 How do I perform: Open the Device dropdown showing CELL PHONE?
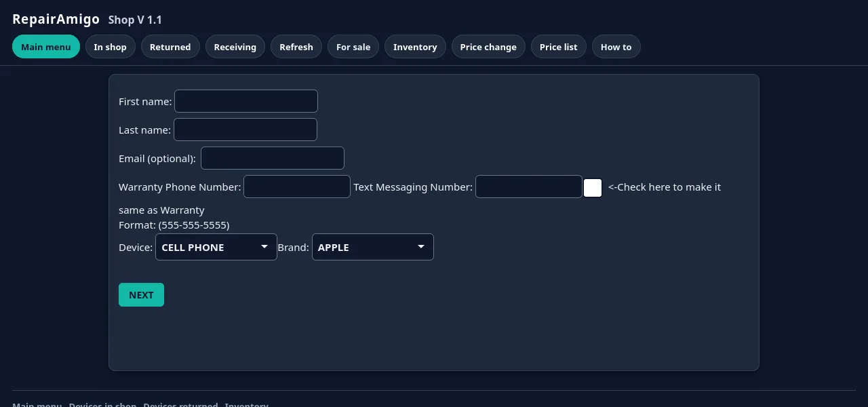click(216, 247)
